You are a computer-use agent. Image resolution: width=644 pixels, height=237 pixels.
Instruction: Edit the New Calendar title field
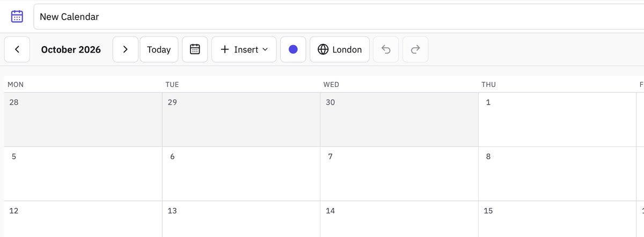click(339, 17)
